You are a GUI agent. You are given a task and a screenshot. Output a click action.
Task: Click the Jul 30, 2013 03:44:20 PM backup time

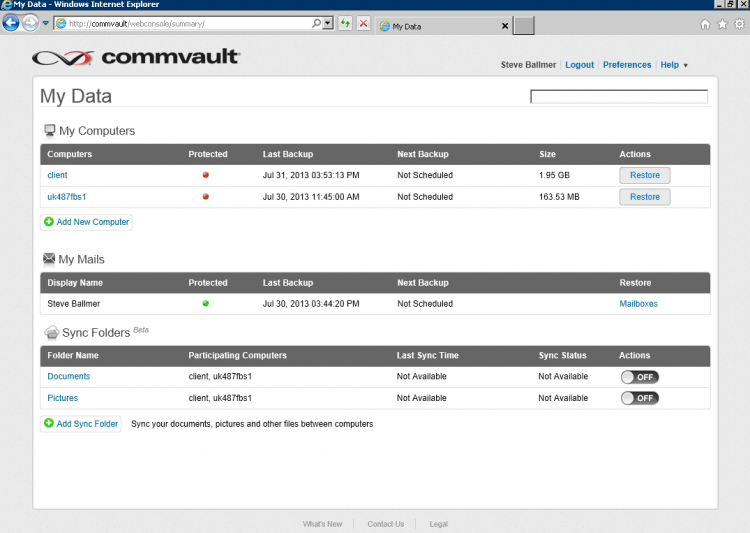pos(311,304)
